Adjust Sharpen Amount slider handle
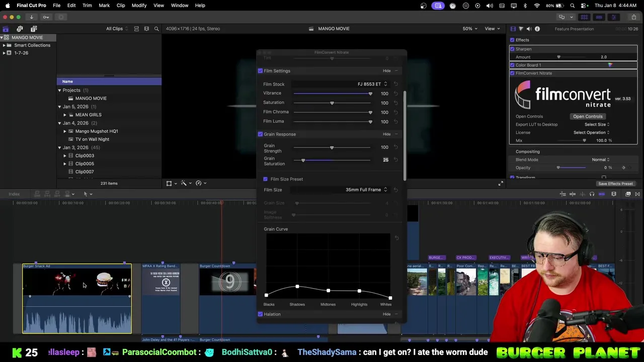 pos(558,57)
